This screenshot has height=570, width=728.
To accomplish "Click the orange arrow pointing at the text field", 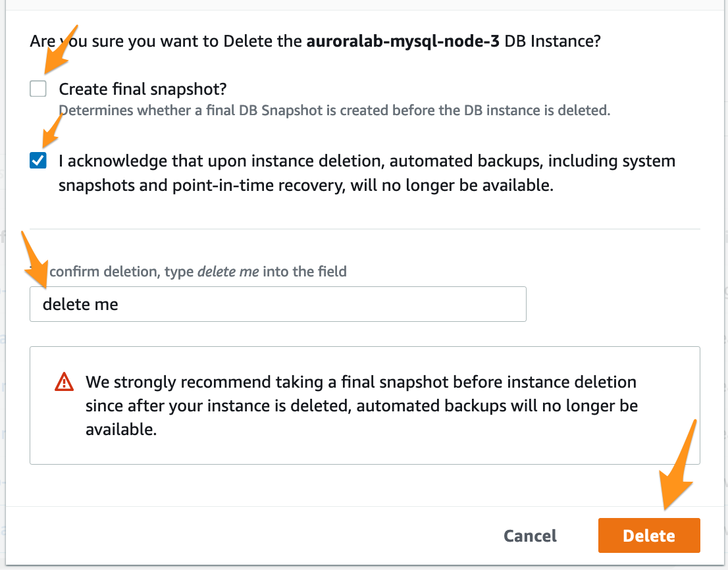I will (x=35, y=260).
